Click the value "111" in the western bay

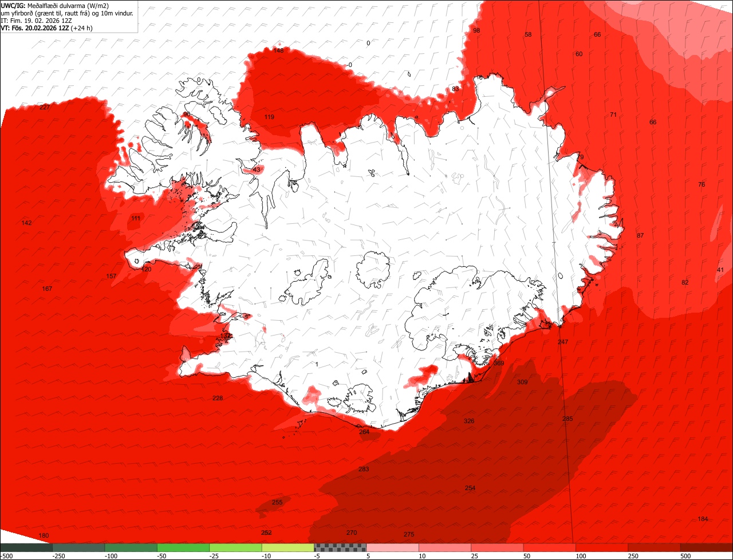pos(136,218)
